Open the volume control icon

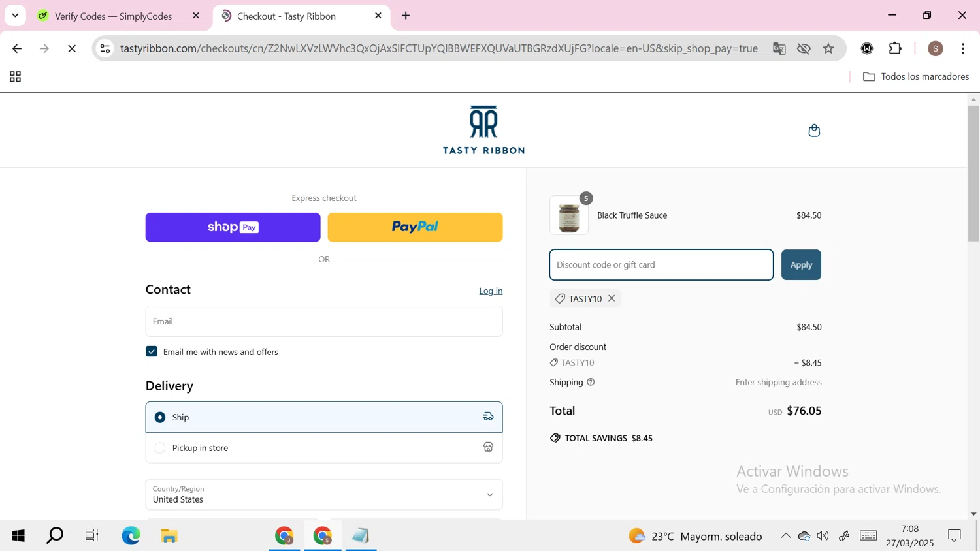pyautogui.click(x=823, y=536)
